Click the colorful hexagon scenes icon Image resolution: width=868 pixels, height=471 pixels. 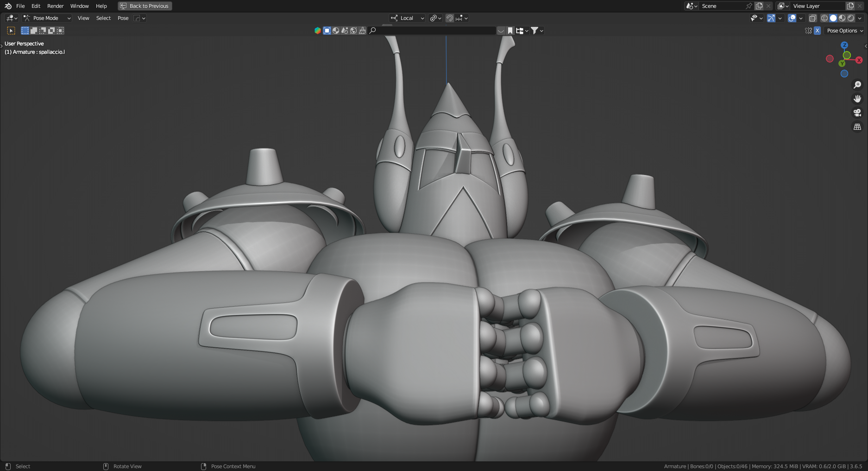click(318, 31)
